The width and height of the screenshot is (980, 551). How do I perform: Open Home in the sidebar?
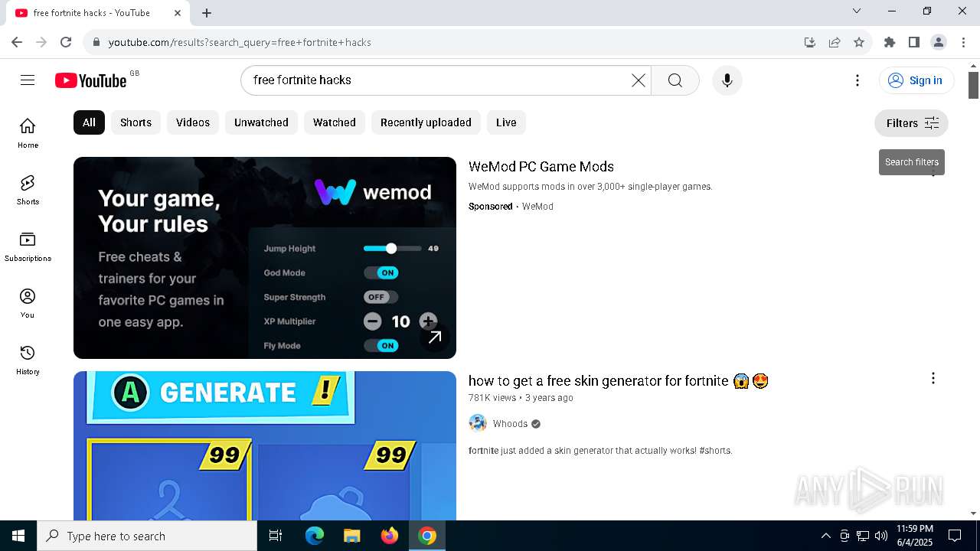pos(28,133)
